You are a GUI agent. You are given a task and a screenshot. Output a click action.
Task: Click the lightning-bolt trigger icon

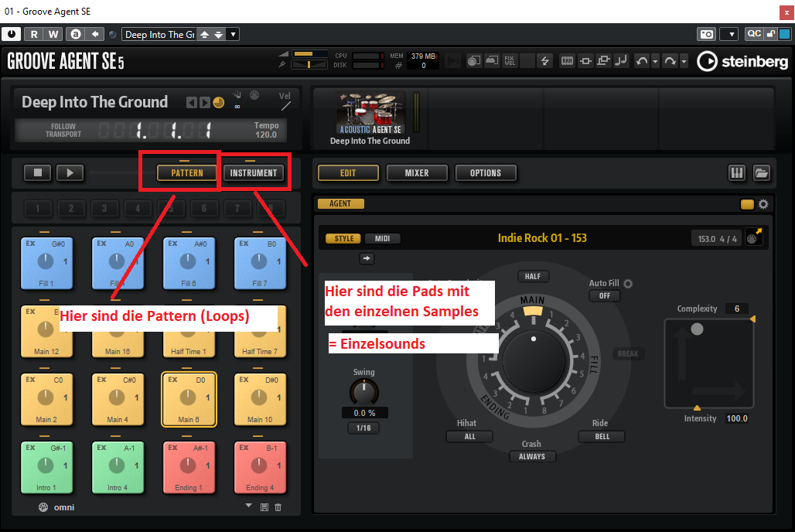pos(545,61)
